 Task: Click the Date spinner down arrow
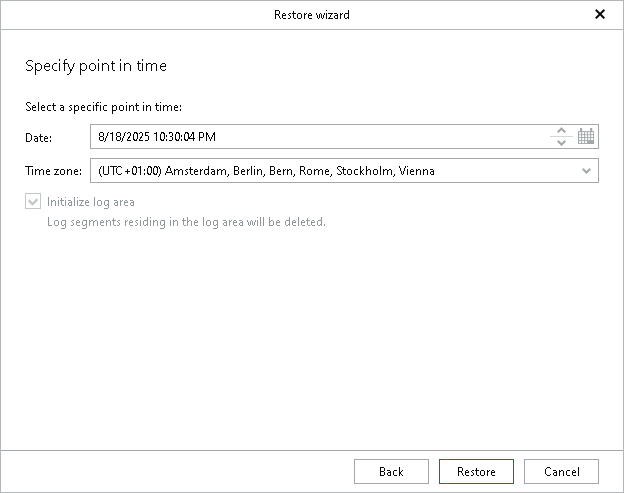[x=561, y=142]
